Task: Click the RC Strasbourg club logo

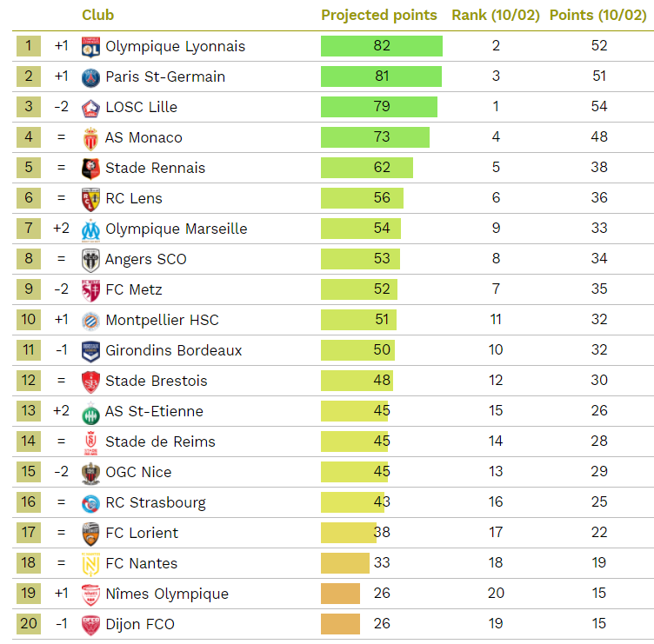Action: pyautogui.click(x=90, y=502)
